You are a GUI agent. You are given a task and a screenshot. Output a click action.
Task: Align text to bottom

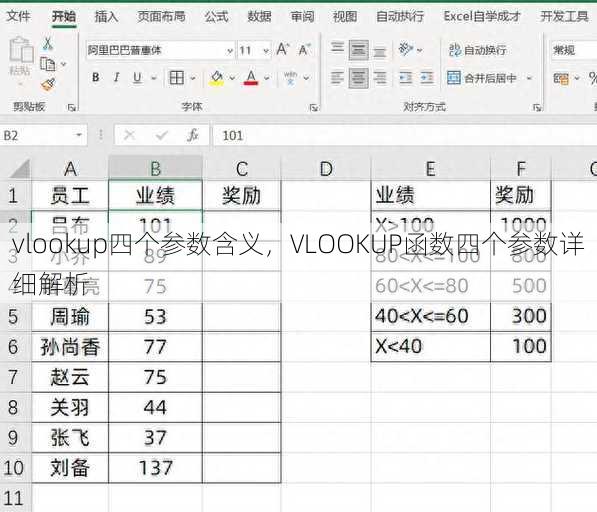coord(380,51)
